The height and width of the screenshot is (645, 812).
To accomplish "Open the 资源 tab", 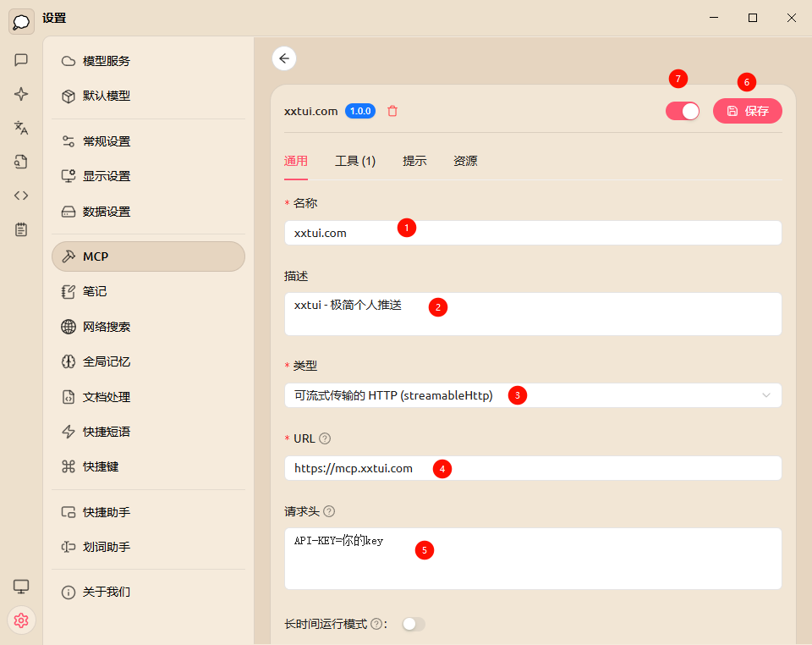I will (x=465, y=161).
